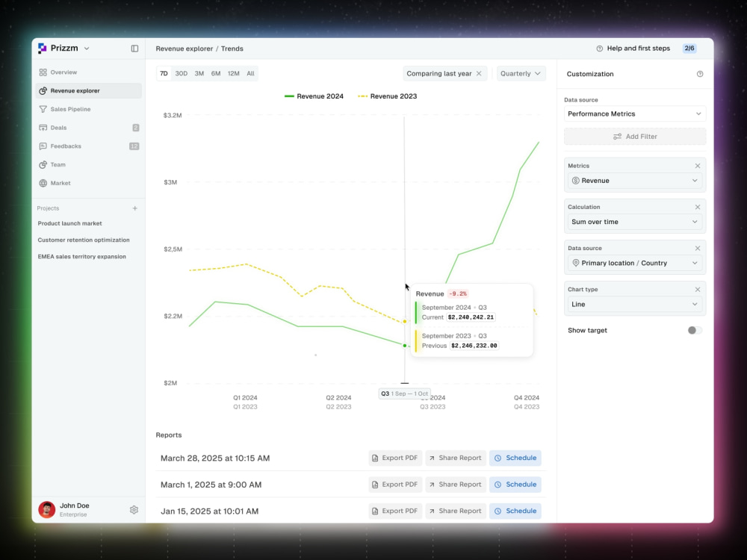Toggle the Show target switch
The width and height of the screenshot is (747, 560).
(x=695, y=330)
